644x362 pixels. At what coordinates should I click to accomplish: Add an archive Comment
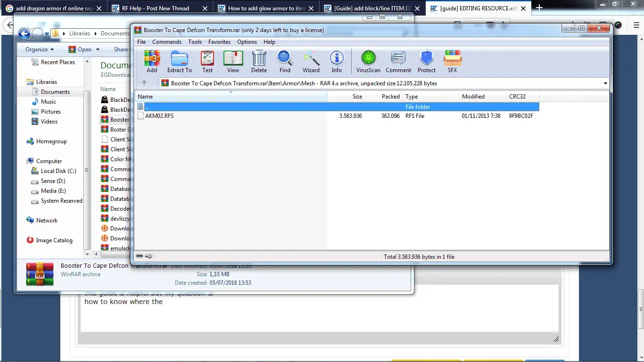398,62
